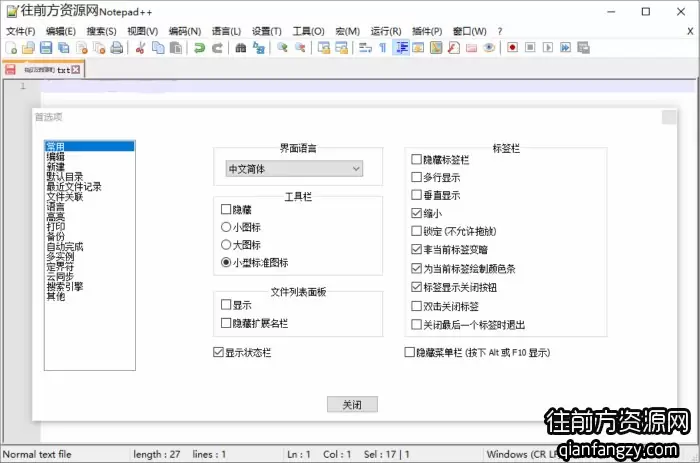Screen dimensions: 700x463
Task: Undo with the green arrow icon
Action: [200, 47]
